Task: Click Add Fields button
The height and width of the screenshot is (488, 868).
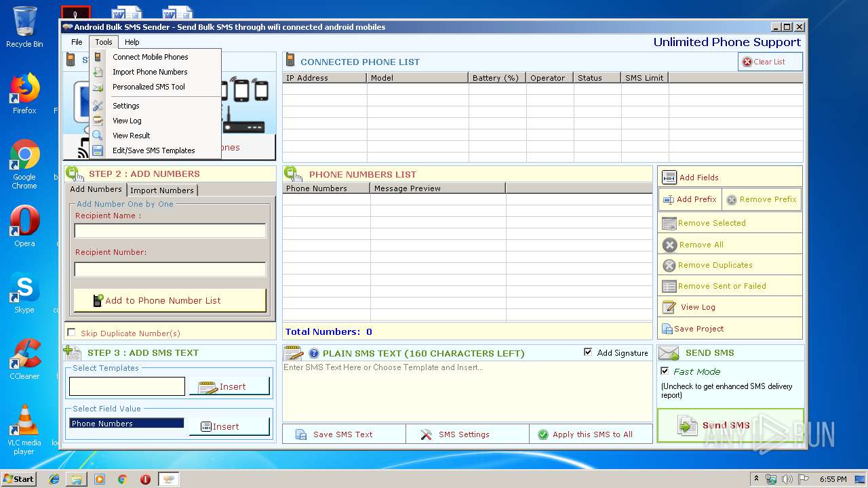Action: [x=730, y=178]
